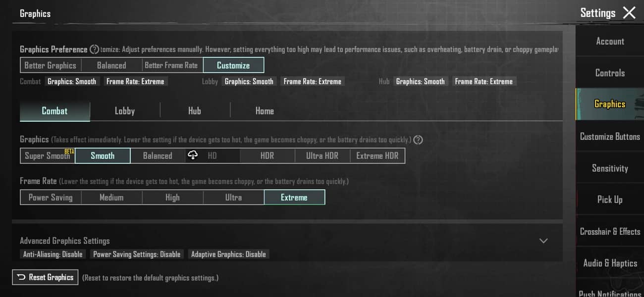Set frame rate to Power Saving

pyautogui.click(x=51, y=198)
